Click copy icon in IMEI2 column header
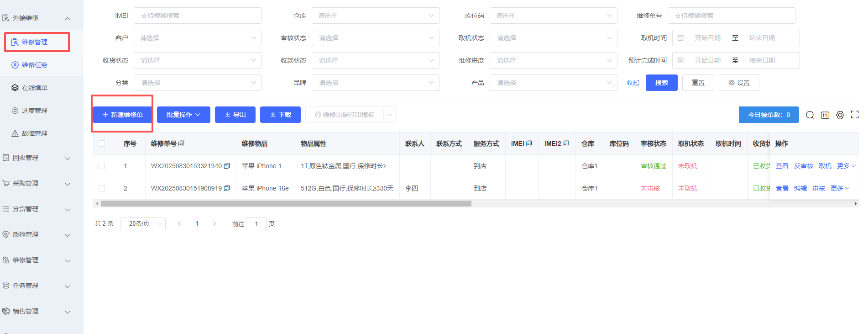Image resolution: width=868 pixels, height=334 pixels. click(566, 143)
